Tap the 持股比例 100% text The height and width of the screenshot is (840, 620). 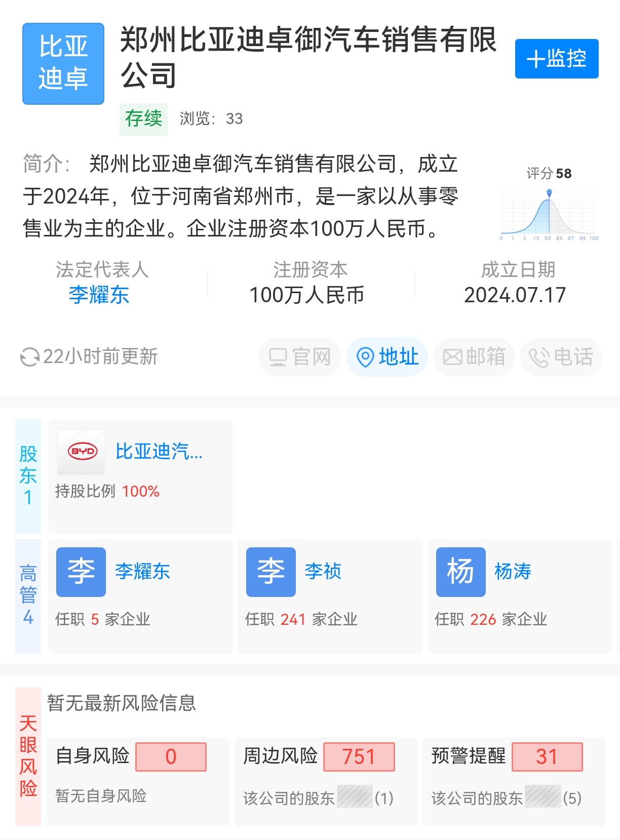click(107, 491)
